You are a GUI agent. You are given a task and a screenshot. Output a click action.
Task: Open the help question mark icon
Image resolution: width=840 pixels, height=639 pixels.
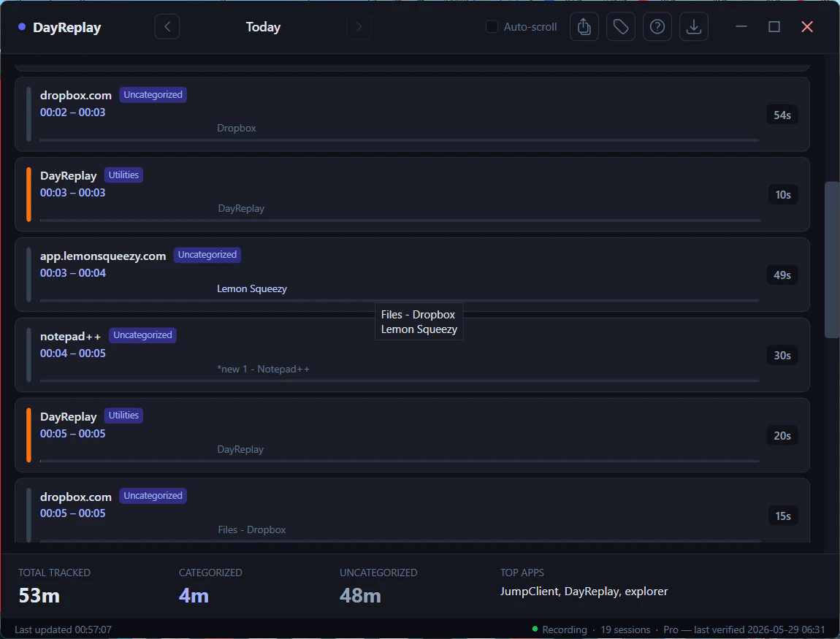pyautogui.click(x=657, y=27)
